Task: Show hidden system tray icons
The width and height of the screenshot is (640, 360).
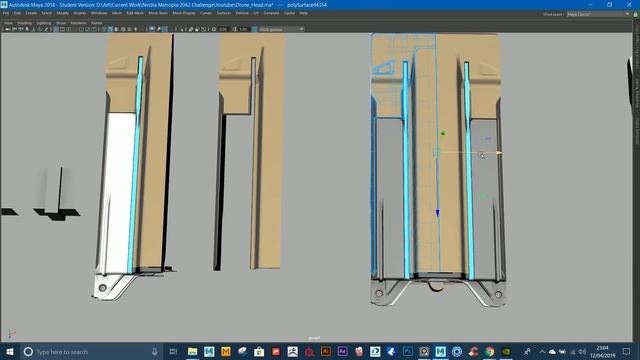Action: tap(542, 351)
